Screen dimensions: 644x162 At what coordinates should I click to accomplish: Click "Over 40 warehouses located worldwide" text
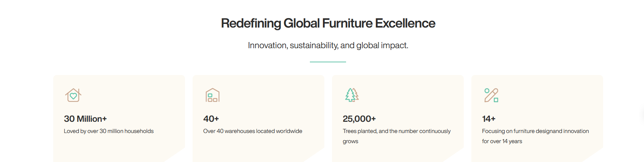[x=253, y=131]
